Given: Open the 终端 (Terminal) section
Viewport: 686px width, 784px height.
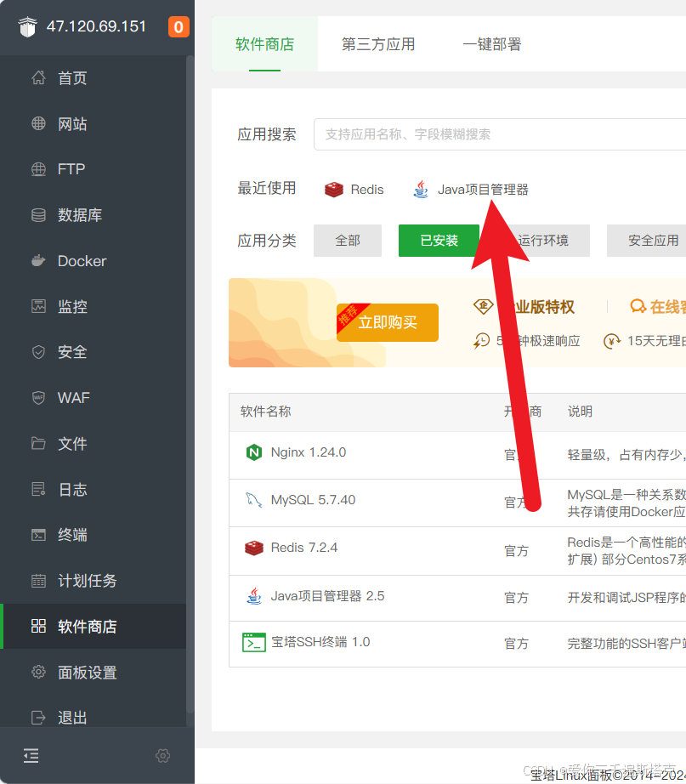Looking at the screenshot, I should pyautogui.click(x=71, y=535).
